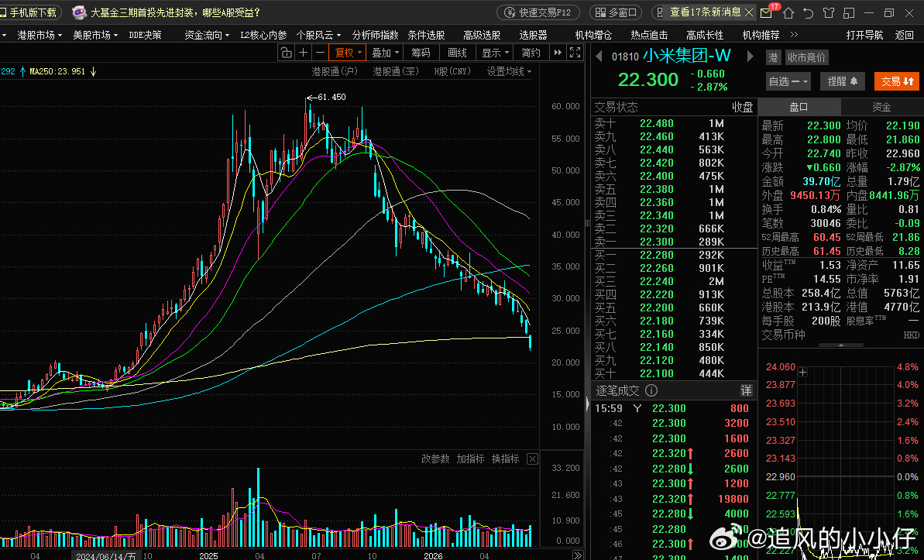
Task: Open 美股市场 menu dropdown
Action: tap(94, 35)
